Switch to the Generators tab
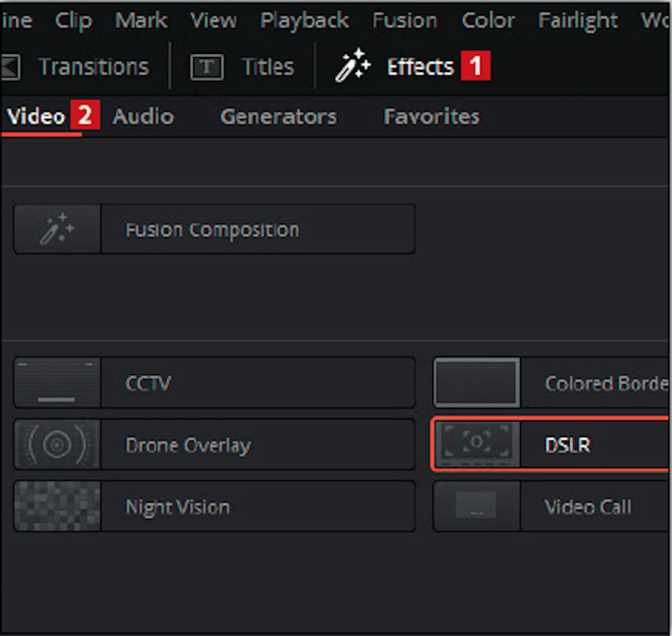The height and width of the screenshot is (636, 672). (278, 117)
